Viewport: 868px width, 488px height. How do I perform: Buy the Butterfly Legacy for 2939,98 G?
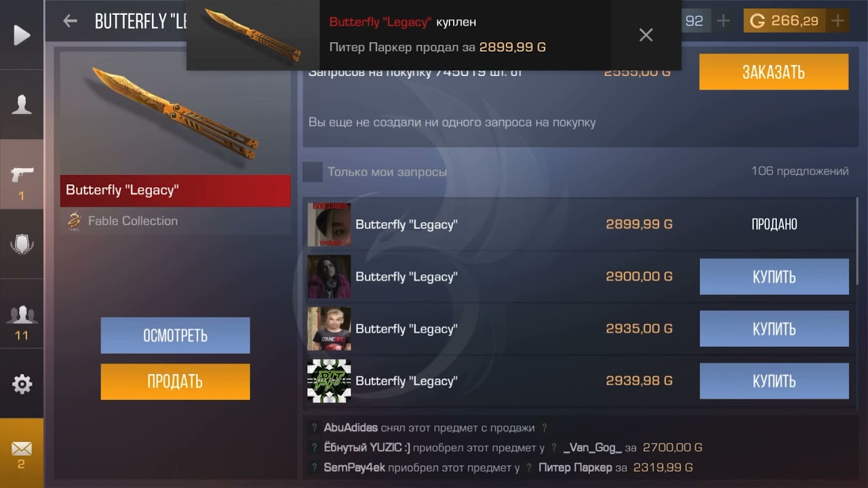tap(774, 381)
